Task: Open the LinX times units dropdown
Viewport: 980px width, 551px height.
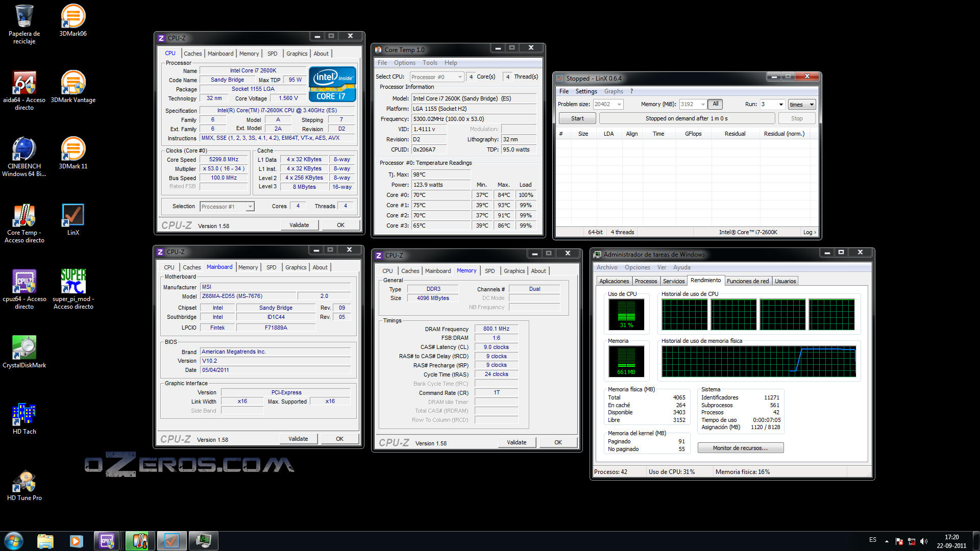Action: pyautogui.click(x=802, y=105)
